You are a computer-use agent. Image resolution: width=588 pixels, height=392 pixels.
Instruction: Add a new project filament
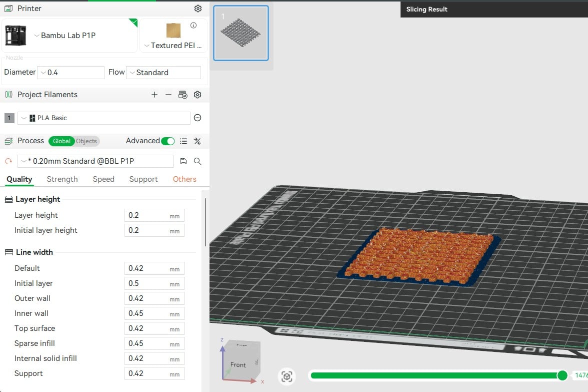[x=154, y=95]
